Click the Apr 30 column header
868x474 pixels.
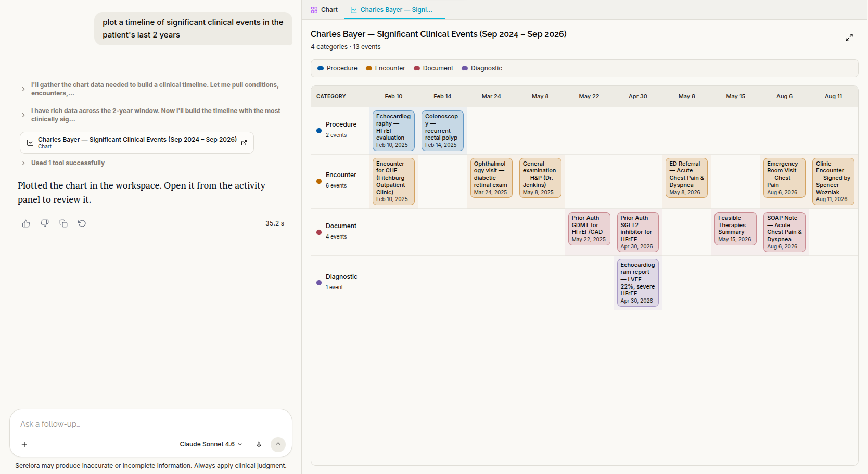[x=638, y=97]
